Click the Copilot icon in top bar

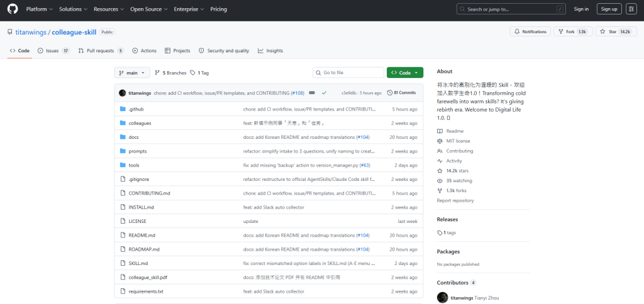(x=631, y=9)
